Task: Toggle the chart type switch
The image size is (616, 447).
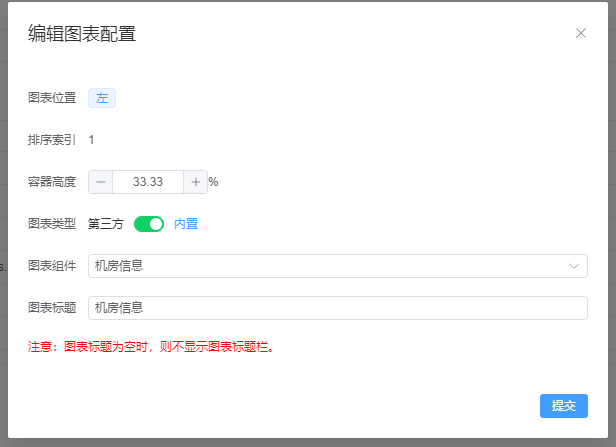Action: [x=149, y=224]
